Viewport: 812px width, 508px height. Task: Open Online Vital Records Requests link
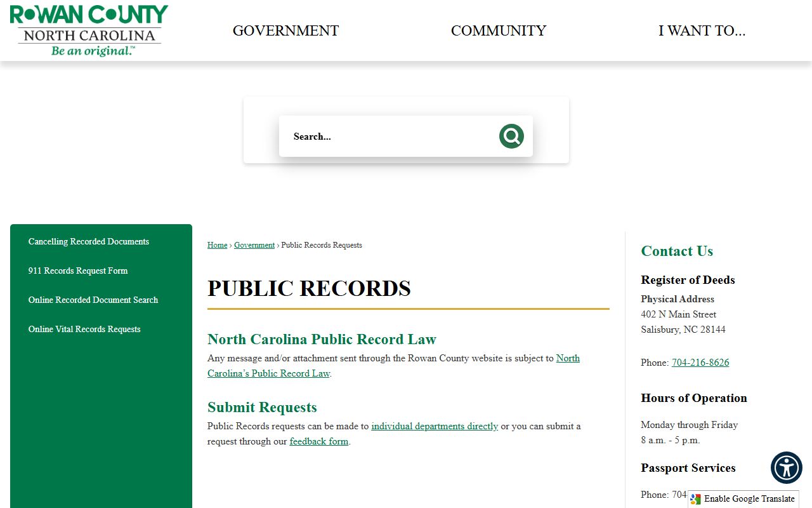[x=84, y=330]
